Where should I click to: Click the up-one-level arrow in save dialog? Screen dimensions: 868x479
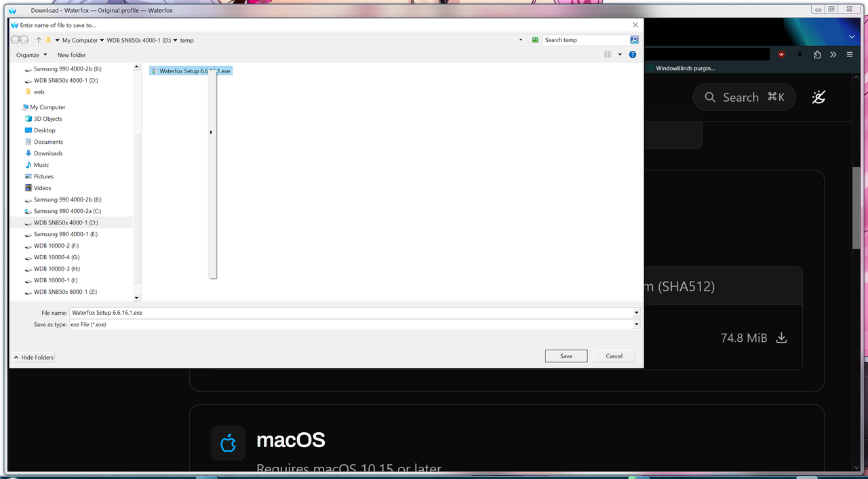39,40
